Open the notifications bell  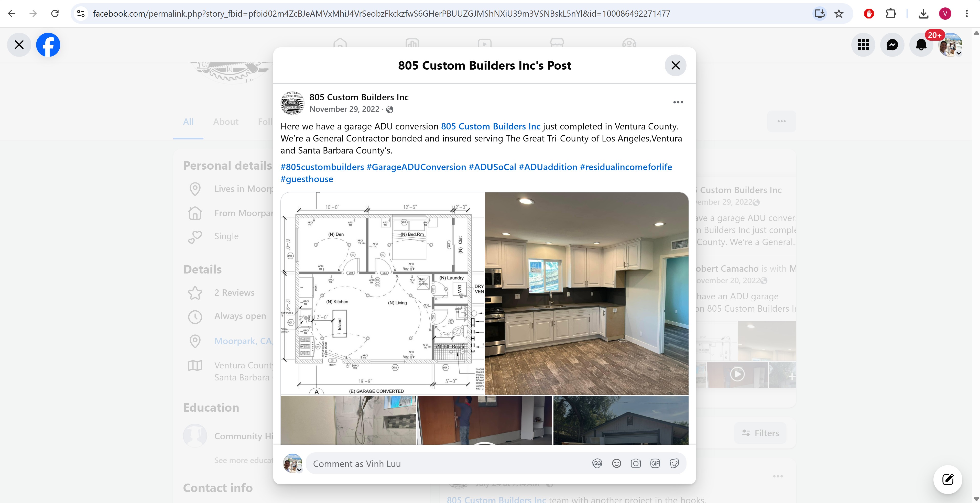921,45
